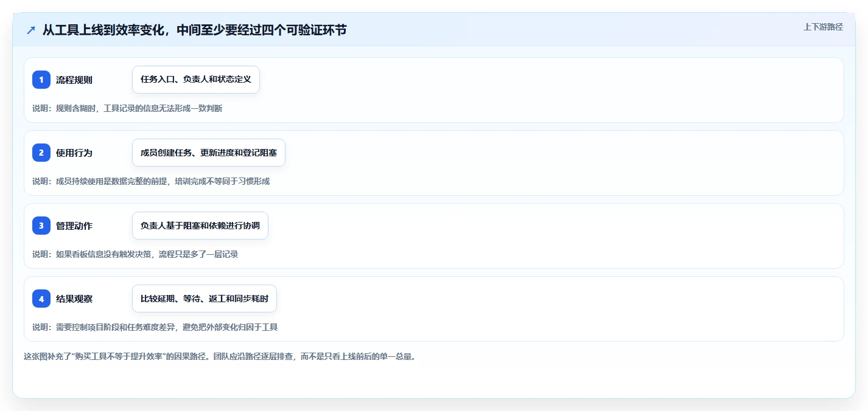This screenshot has width=868, height=411.
Task: Click the number 3 badge for 管理动作
Action: (41, 226)
